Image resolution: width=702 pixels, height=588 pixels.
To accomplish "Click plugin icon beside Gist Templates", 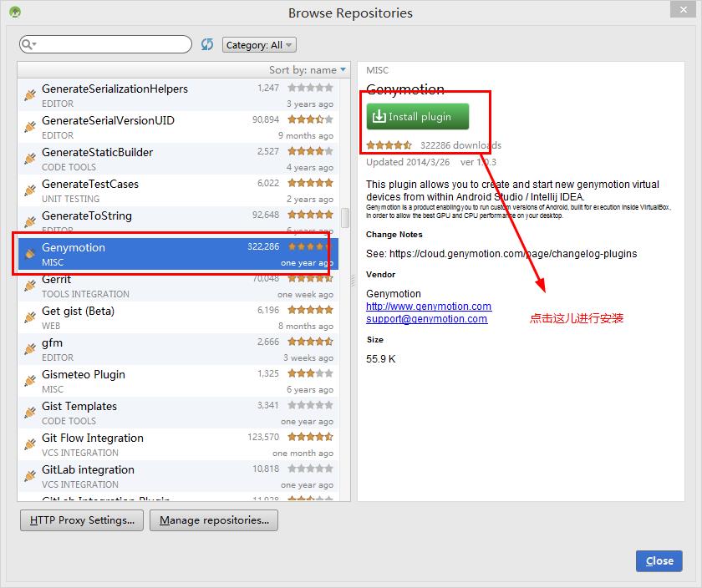I will click(x=30, y=413).
